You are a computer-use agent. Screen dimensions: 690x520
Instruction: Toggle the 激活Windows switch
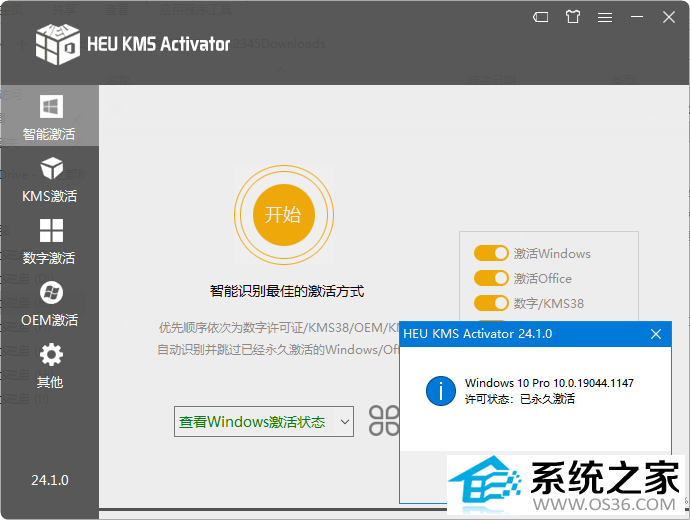[x=491, y=253]
